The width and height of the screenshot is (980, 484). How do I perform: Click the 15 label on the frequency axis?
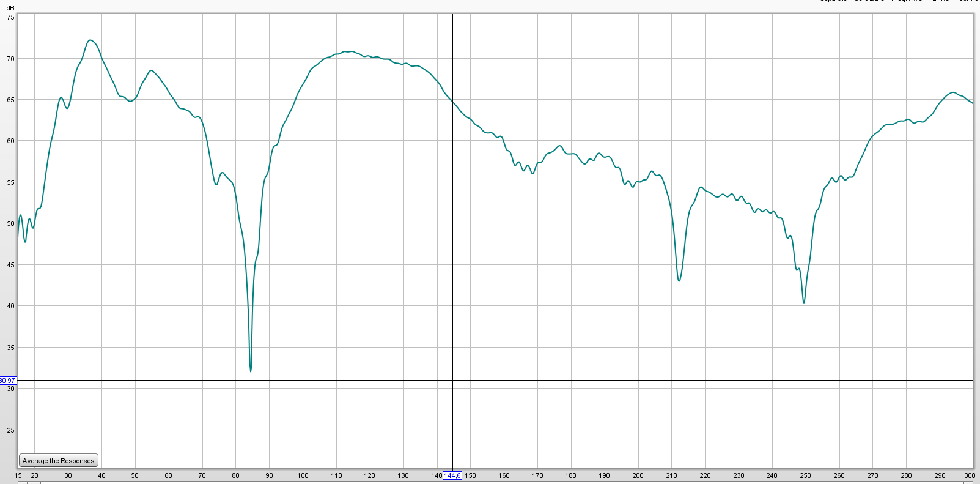point(18,475)
